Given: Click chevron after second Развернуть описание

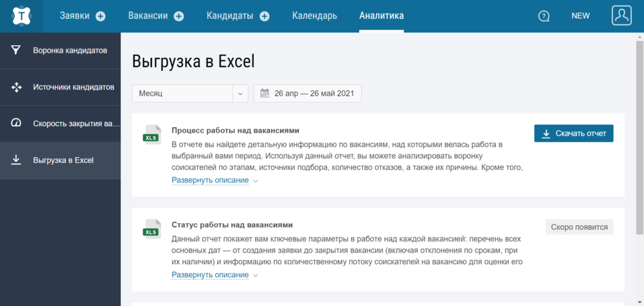Looking at the screenshot, I should 256,276.
